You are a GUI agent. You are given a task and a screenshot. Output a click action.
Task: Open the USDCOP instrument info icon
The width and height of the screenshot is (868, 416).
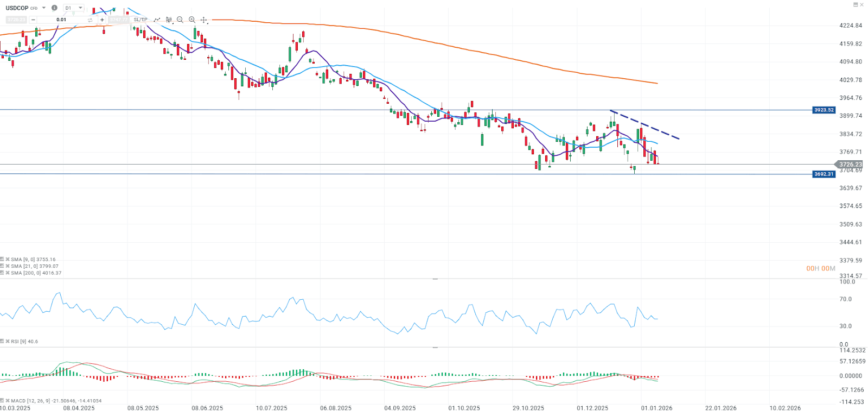click(54, 8)
